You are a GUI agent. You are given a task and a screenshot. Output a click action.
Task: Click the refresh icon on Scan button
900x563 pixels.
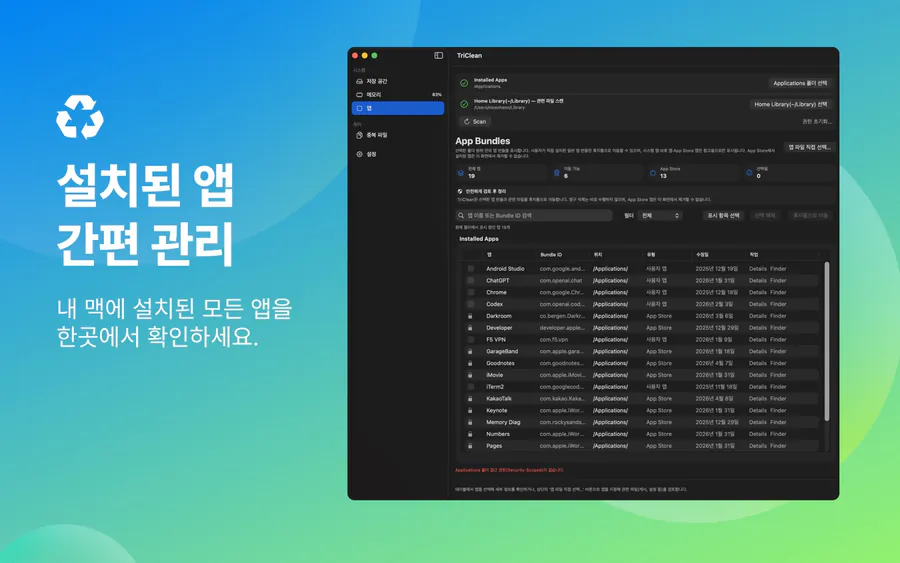(x=467, y=122)
